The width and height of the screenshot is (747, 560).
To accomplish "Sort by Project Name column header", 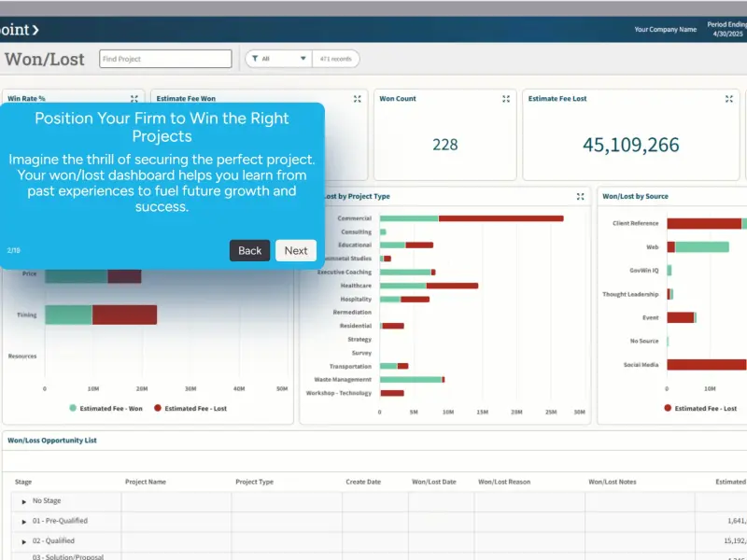I will click(x=146, y=482).
